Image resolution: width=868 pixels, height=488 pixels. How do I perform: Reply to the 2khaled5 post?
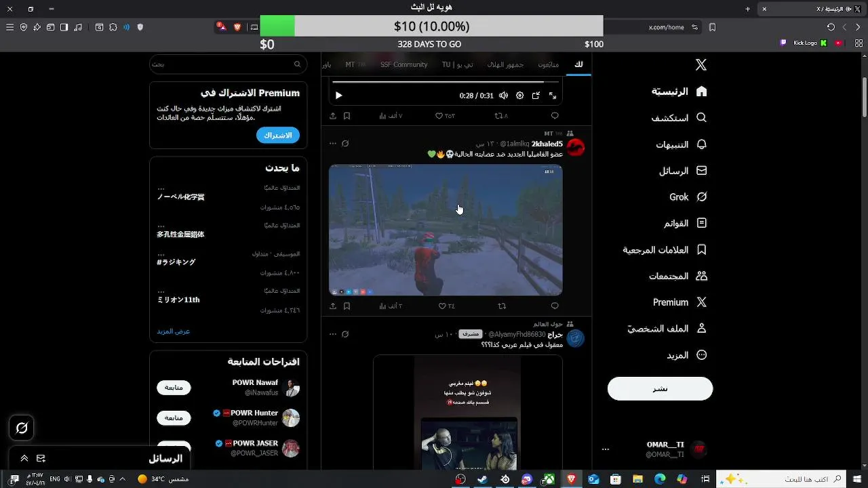[x=555, y=306]
